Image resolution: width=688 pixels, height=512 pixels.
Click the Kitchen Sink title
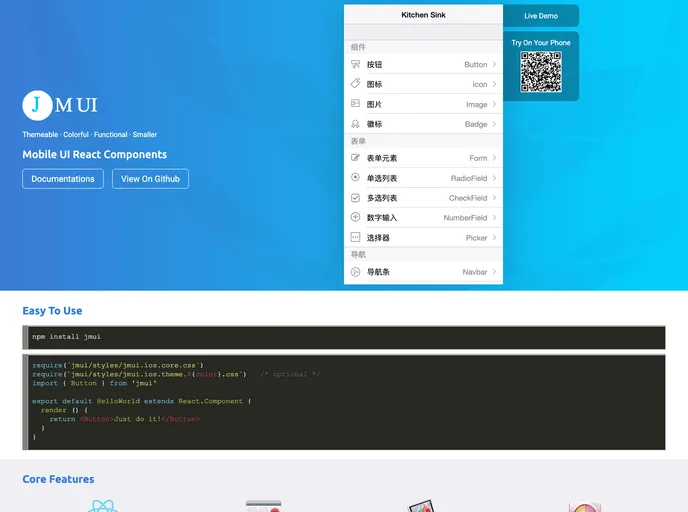tap(423, 15)
